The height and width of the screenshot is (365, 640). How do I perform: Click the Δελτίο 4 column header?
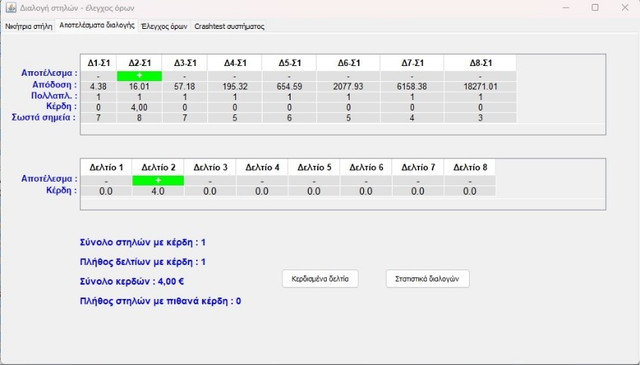[262, 167]
